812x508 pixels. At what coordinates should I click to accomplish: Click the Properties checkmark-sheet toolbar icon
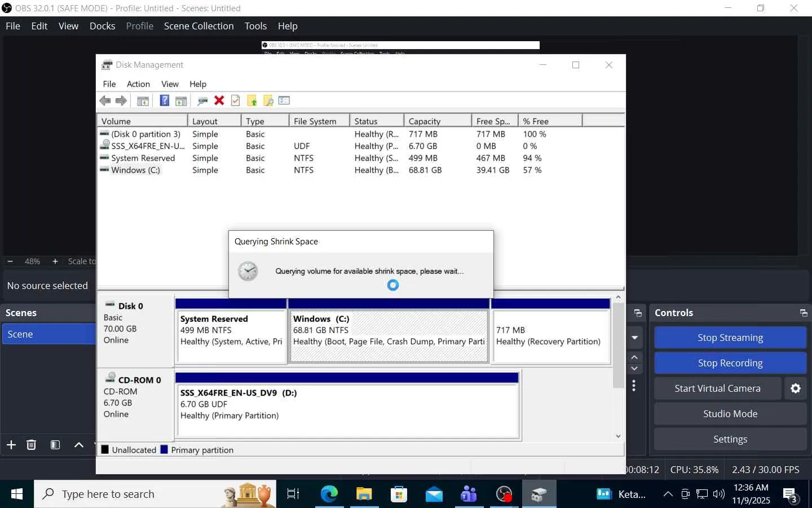pos(236,100)
